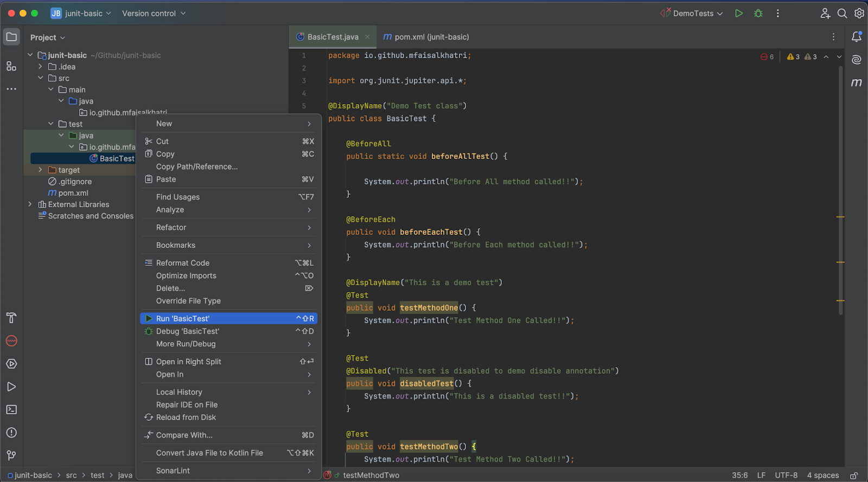Click the Debug bug icon in toolbar
This screenshot has width=868, height=482.
(x=758, y=14)
